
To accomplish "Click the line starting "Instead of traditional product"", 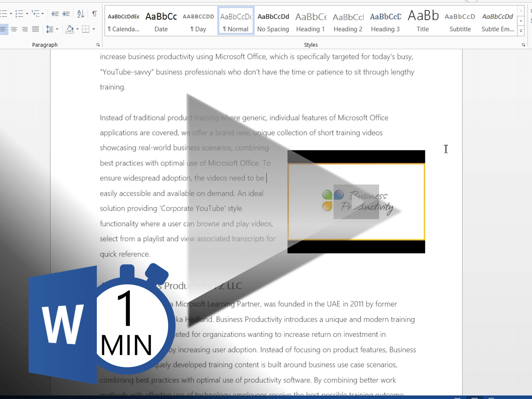I will pyautogui.click(x=244, y=118).
